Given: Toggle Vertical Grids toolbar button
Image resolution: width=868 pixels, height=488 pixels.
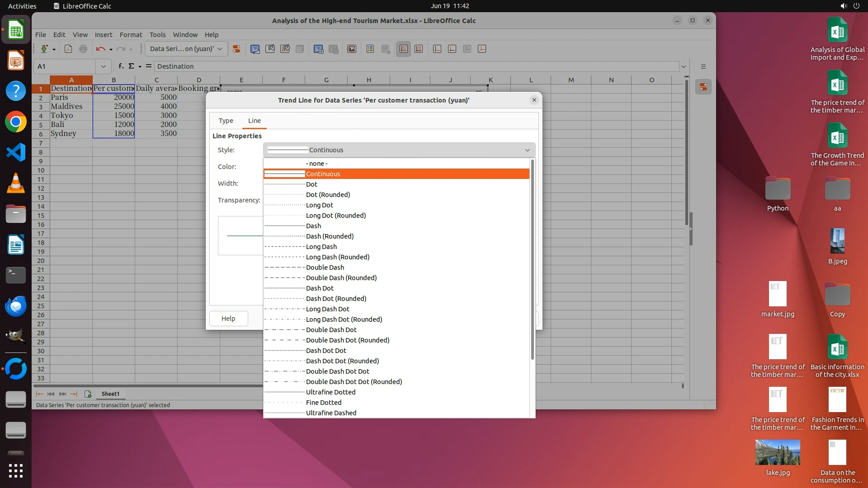Looking at the screenshot, I should [419, 49].
